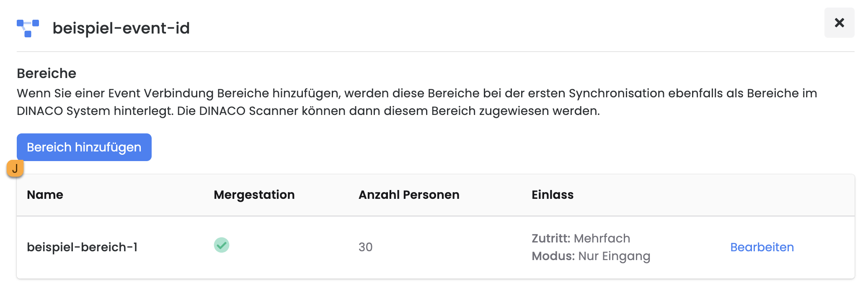This screenshot has width=868, height=297.
Task: Select the Anzahl Personen column header
Action: [408, 195]
